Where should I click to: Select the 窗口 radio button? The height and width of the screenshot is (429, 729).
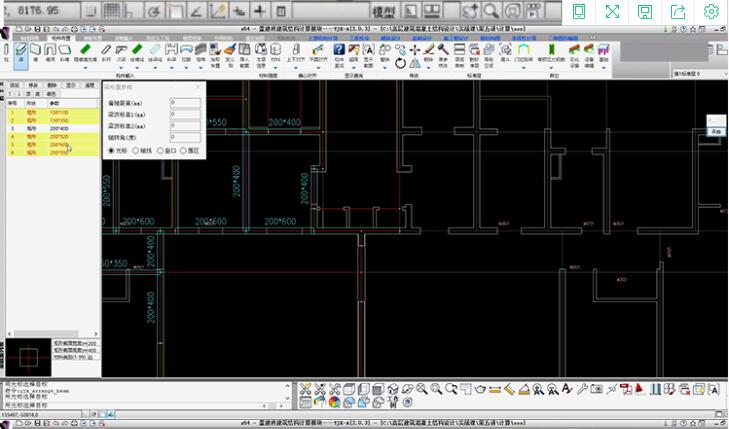click(160, 150)
